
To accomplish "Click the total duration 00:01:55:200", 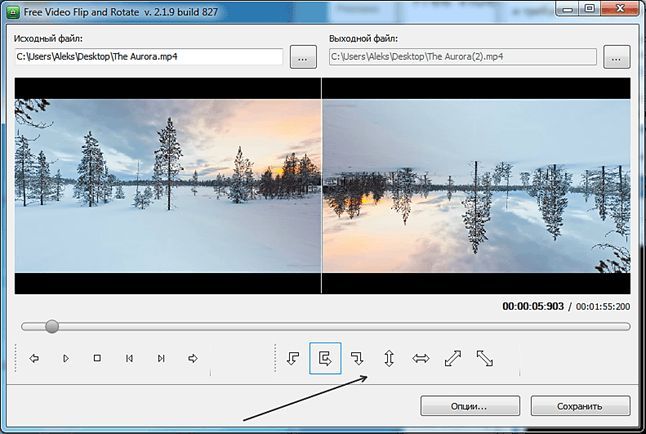I will tap(603, 306).
